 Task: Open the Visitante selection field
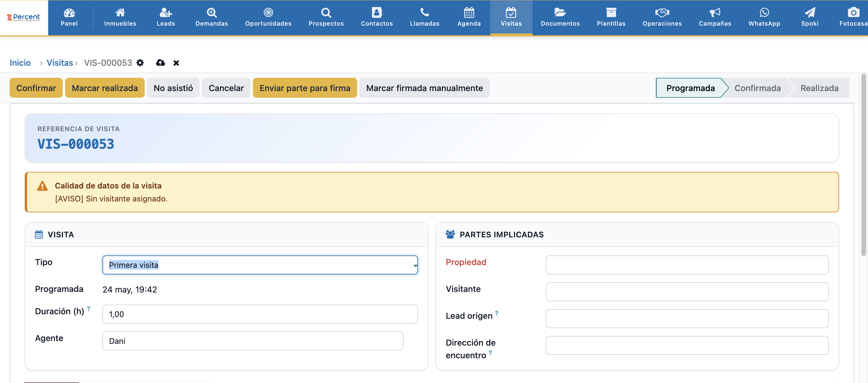tap(687, 292)
